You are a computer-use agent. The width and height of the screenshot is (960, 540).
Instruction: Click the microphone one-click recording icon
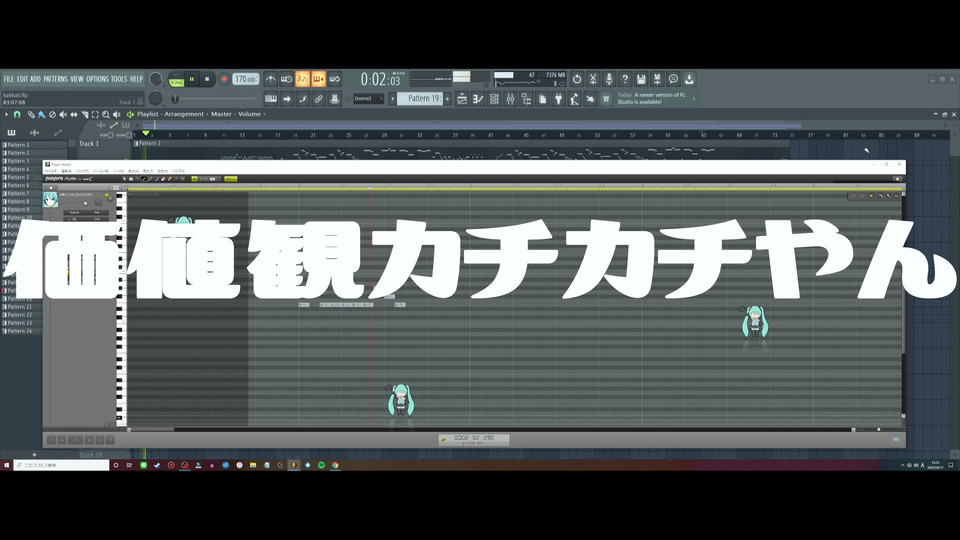point(609,79)
